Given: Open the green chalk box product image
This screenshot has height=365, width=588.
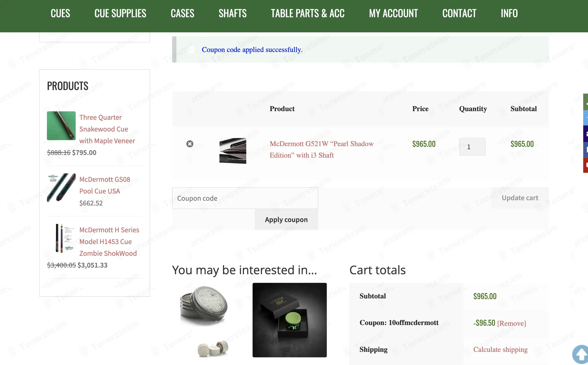Looking at the screenshot, I should 289,320.
